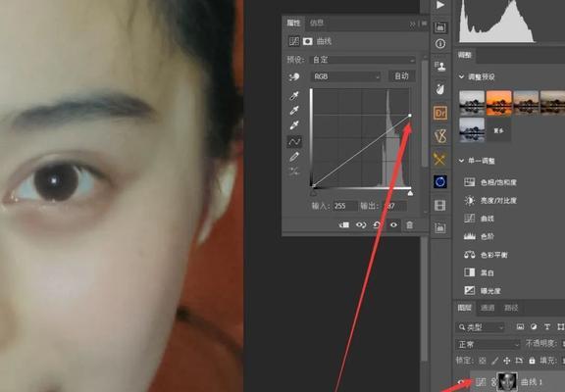Click the bottom panel icon below film strip
The width and height of the screenshot is (565, 392).
pyautogui.click(x=440, y=228)
